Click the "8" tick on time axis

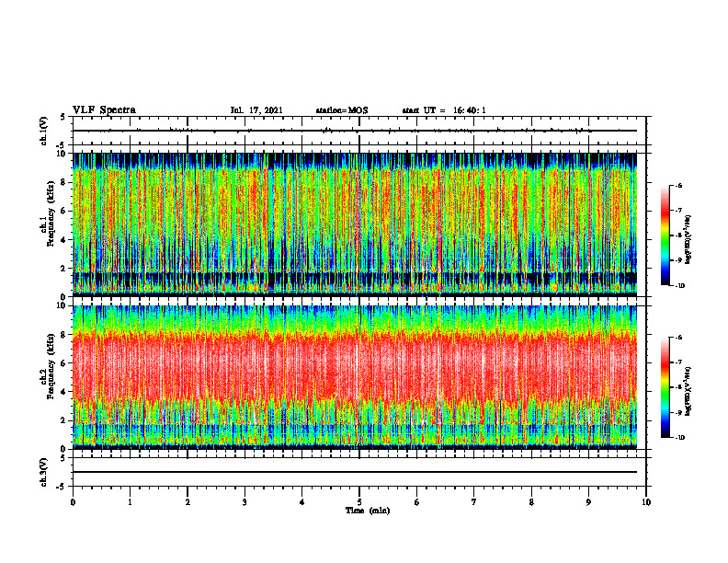click(x=531, y=502)
